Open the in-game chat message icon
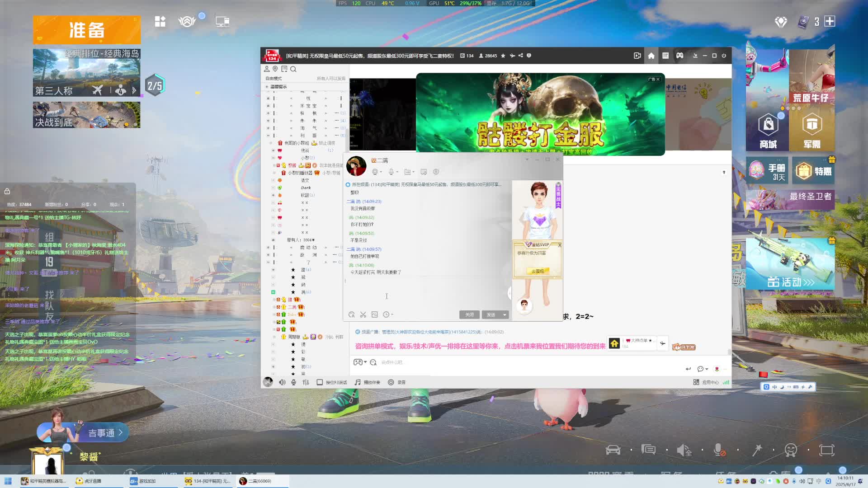 [x=648, y=450]
